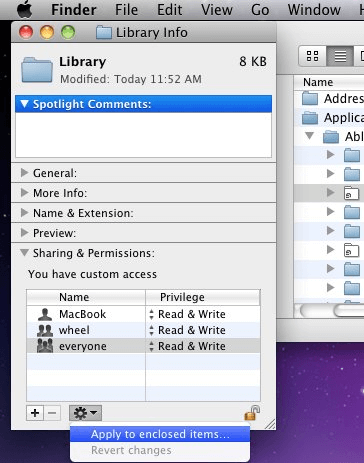This screenshot has width=364, height=463.
Task: Add a user with the plus button
Action: click(35, 413)
